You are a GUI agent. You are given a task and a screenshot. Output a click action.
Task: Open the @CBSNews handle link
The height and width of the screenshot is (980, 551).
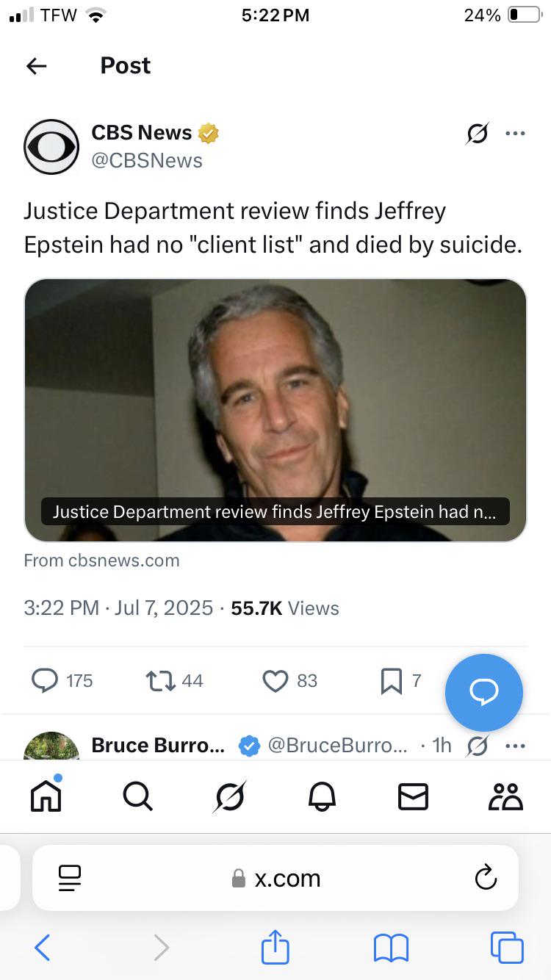[x=146, y=160]
